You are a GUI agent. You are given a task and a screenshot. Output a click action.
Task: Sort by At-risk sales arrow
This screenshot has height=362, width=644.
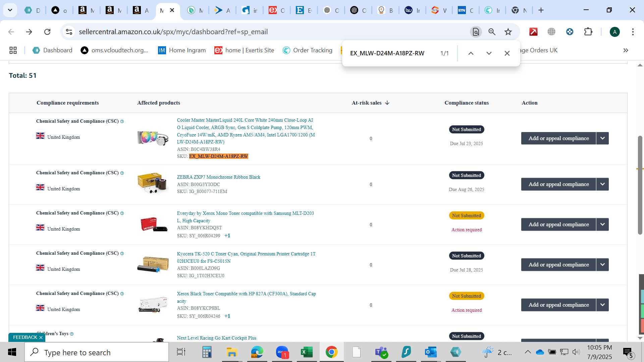pyautogui.click(x=387, y=103)
